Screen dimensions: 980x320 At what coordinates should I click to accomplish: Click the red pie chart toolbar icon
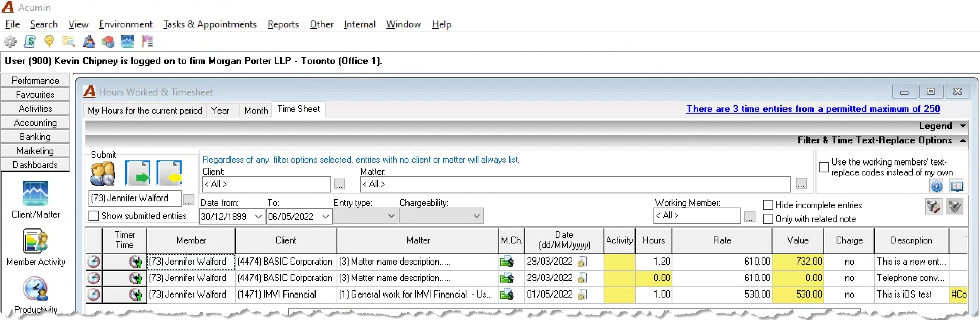click(x=108, y=41)
